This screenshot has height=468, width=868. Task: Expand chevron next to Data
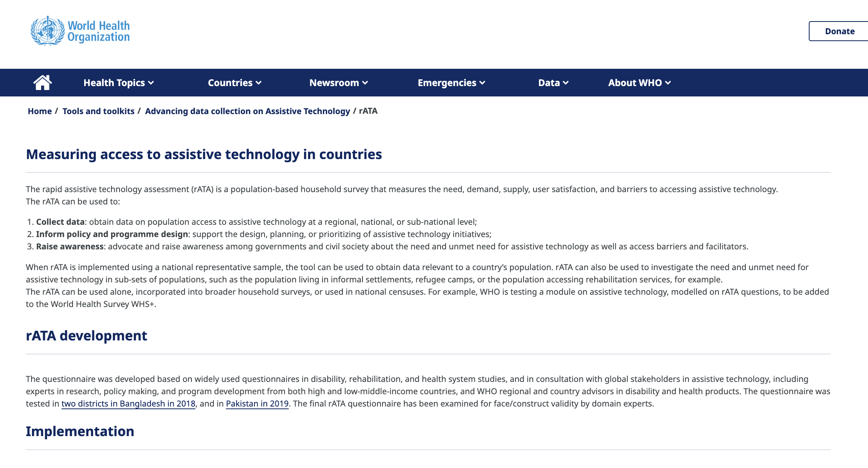tap(566, 83)
